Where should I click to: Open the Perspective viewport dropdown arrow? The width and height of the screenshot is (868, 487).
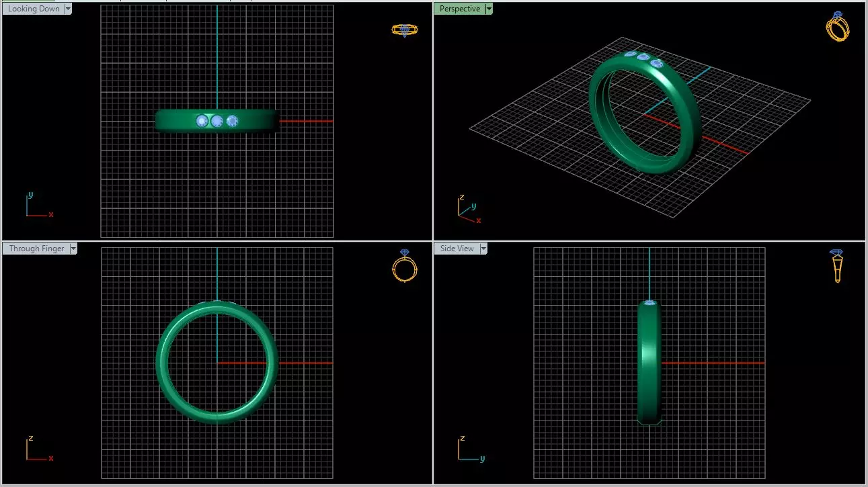(489, 9)
